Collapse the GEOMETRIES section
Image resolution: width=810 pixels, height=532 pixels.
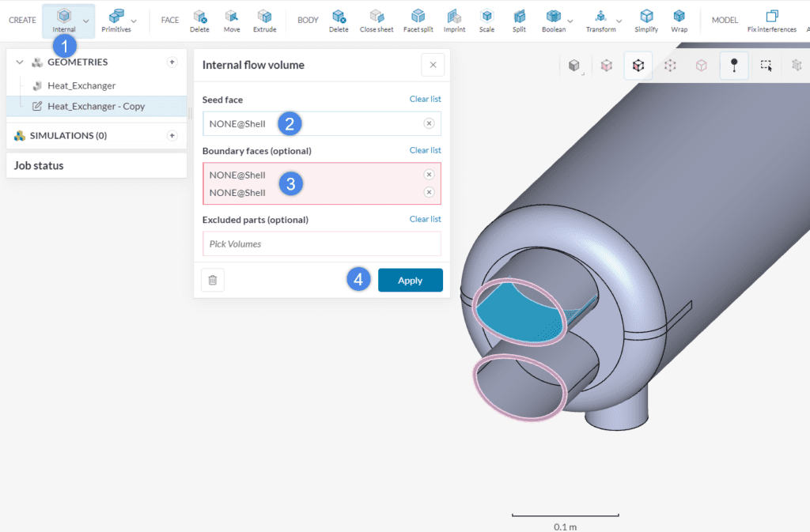[19, 62]
